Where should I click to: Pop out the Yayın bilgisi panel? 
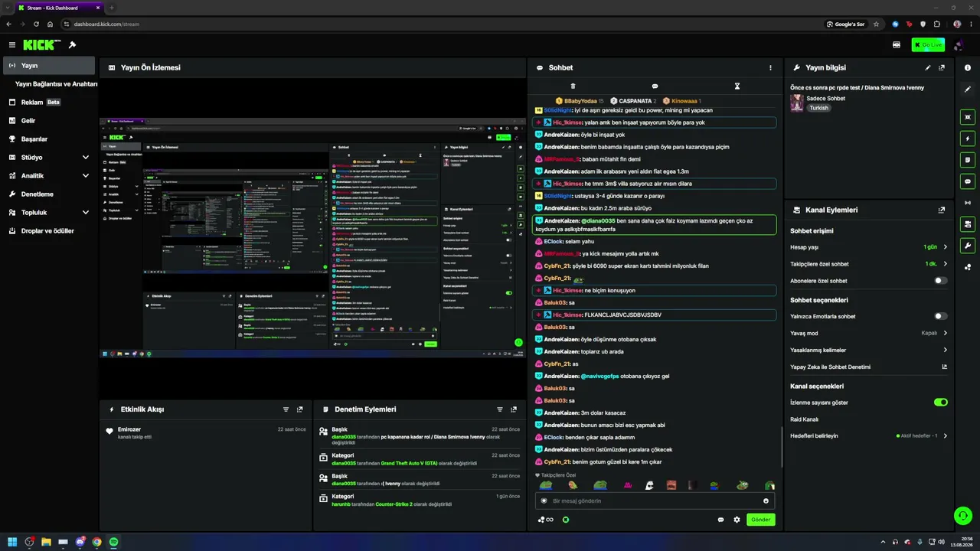[x=942, y=67]
